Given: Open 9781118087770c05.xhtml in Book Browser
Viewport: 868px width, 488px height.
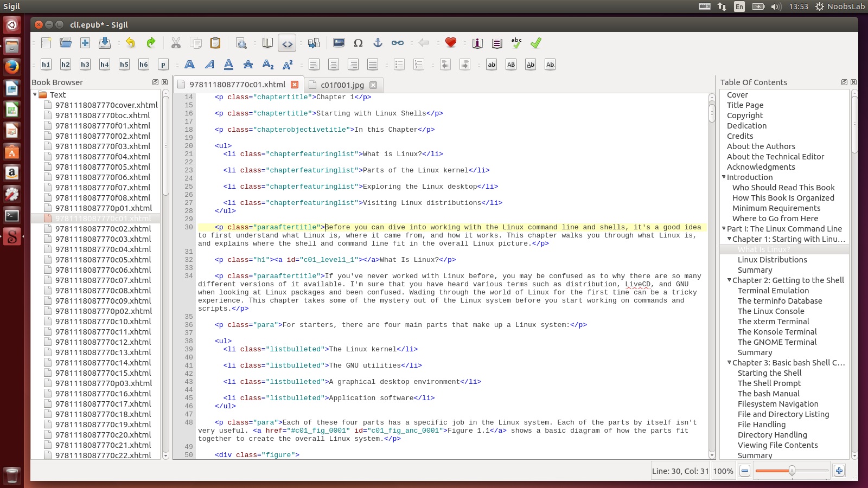Looking at the screenshot, I should pyautogui.click(x=103, y=260).
